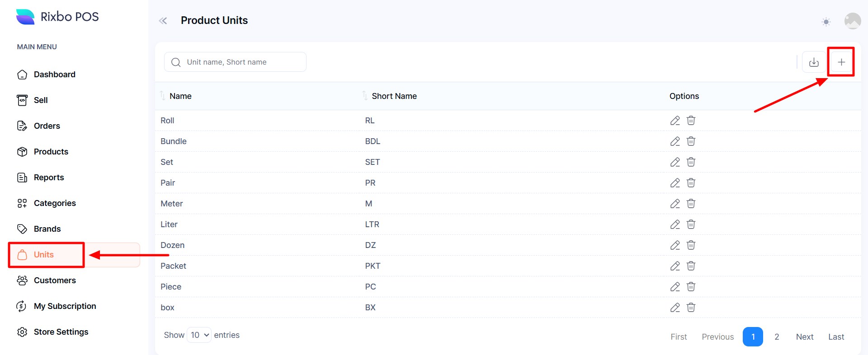Go to Products menu item
This screenshot has width=868, height=355.
tap(51, 152)
